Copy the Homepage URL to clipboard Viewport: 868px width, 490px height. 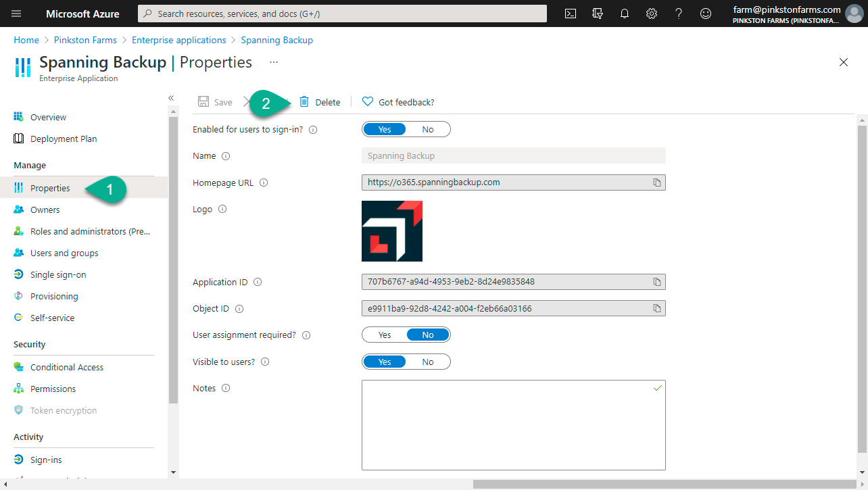(657, 182)
